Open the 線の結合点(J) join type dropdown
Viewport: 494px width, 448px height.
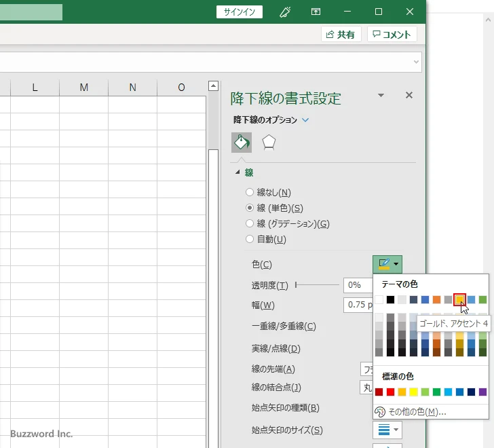[366, 388]
